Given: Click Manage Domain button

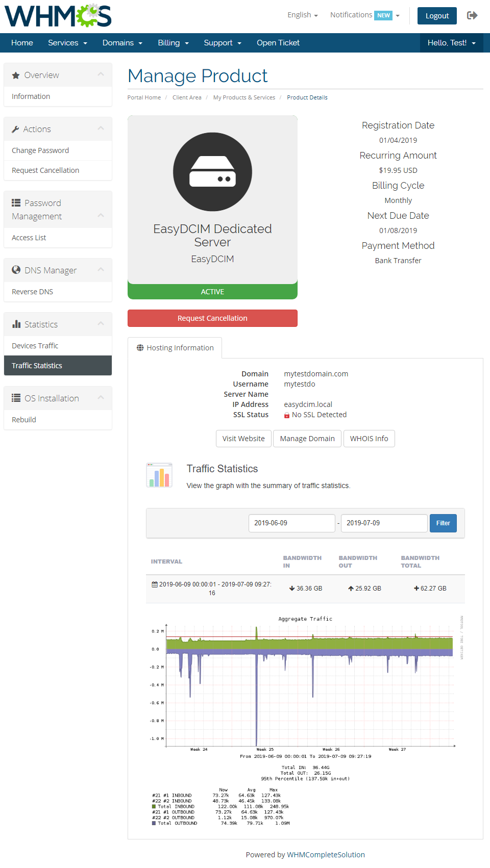Looking at the screenshot, I should pos(307,439).
